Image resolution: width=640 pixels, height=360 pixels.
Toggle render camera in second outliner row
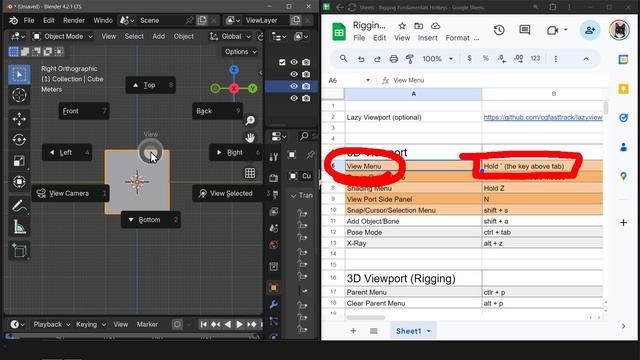tap(306, 74)
